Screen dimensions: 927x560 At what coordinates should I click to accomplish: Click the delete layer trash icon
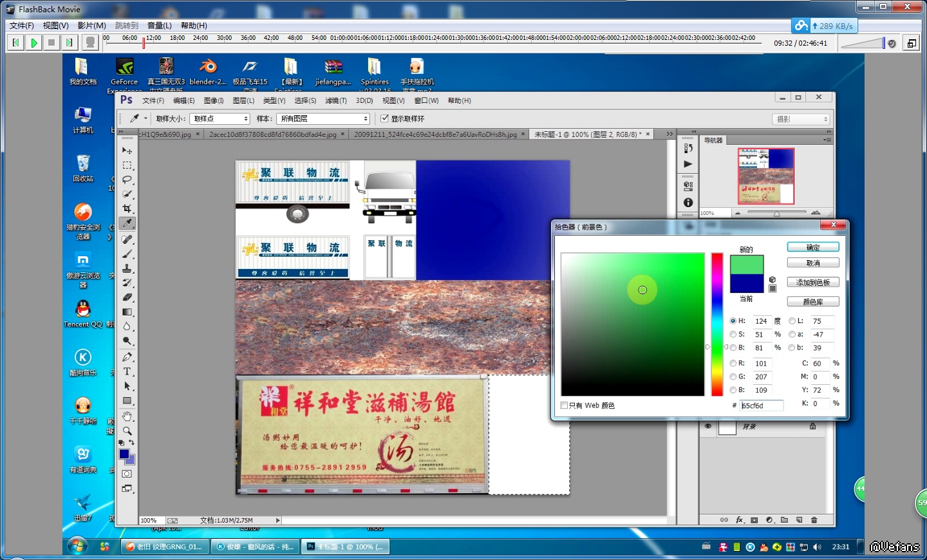814,520
